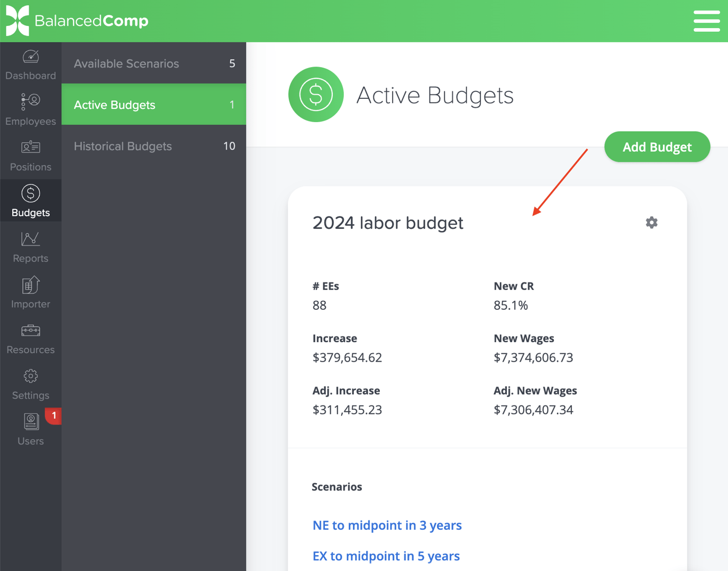This screenshot has height=571, width=728.
Task: Click the Adj. New Wages value $7,306,407.34
Action: [x=533, y=410]
